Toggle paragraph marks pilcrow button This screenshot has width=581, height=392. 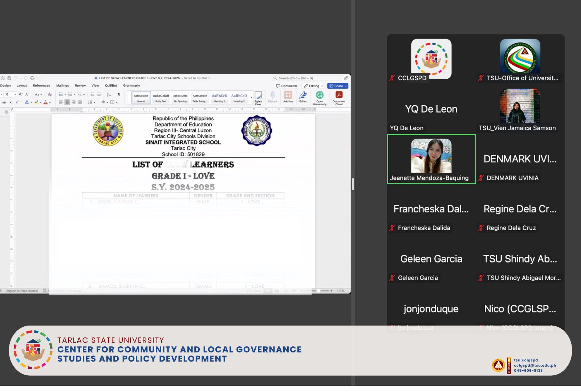119,94
